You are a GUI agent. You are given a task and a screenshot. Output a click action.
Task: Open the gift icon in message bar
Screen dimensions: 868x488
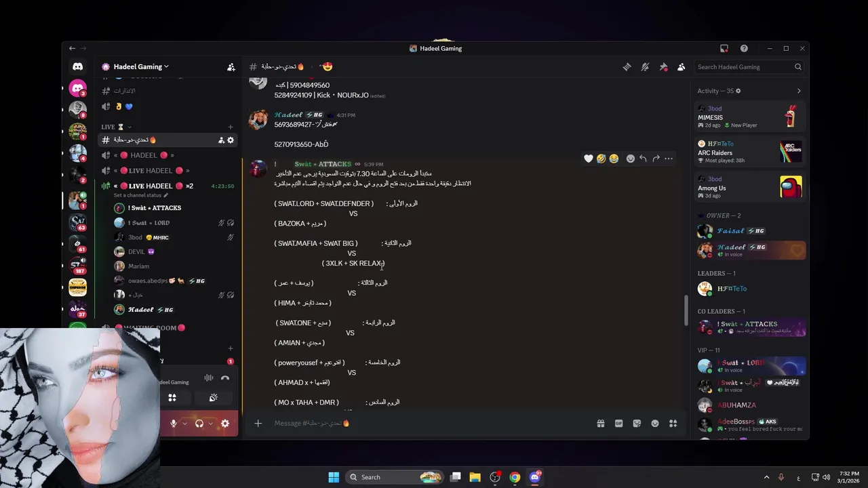pos(601,423)
